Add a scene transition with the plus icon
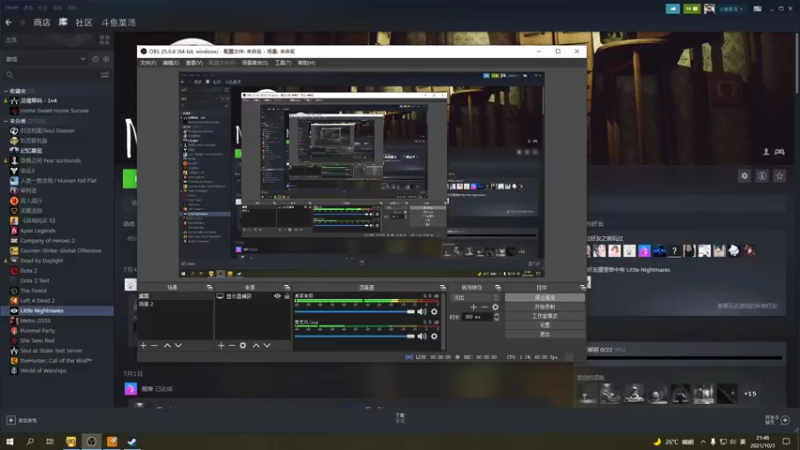 [473, 307]
